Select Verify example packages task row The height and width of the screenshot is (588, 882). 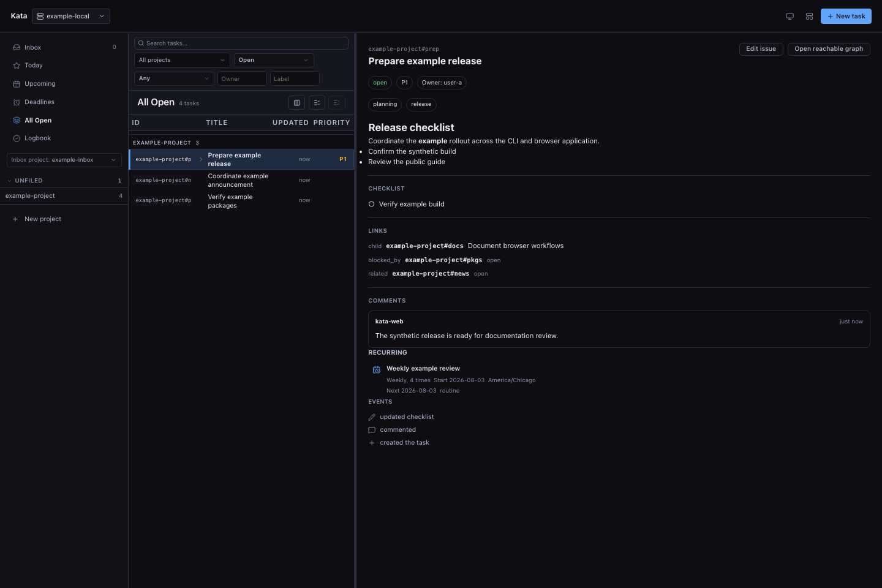(x=241, y=201)
